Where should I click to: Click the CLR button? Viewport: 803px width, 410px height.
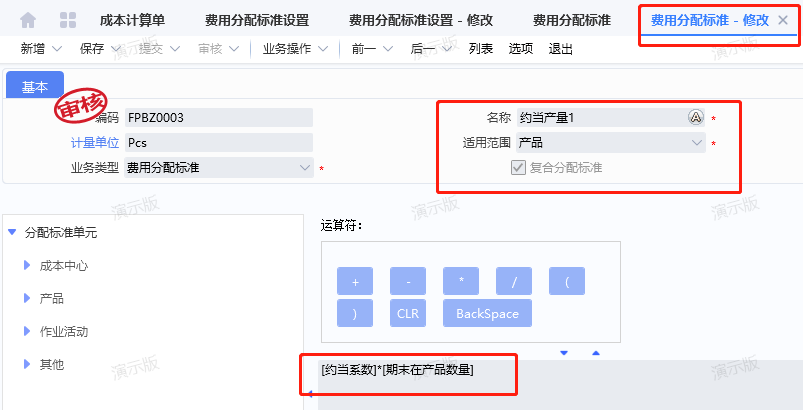tap(408, 313)
